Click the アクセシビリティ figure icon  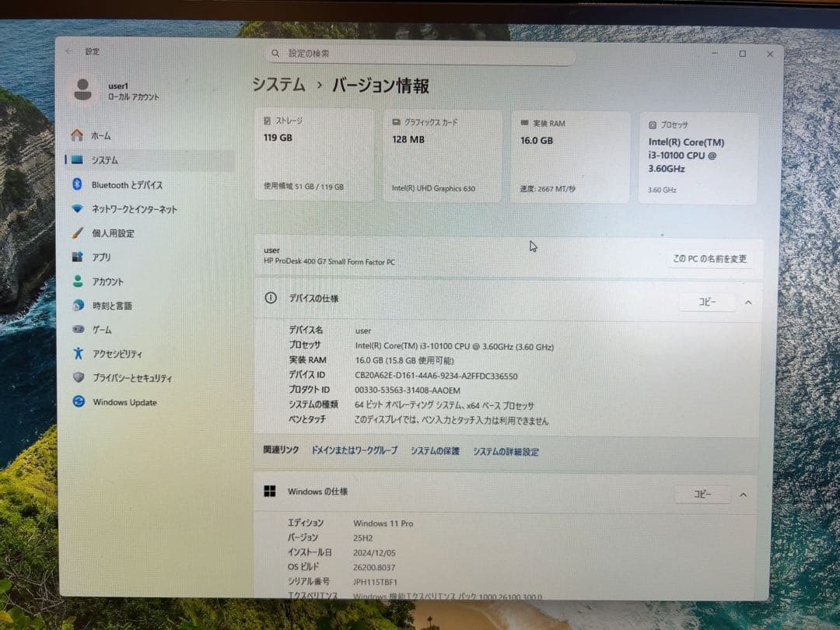(x=79, y=353)
